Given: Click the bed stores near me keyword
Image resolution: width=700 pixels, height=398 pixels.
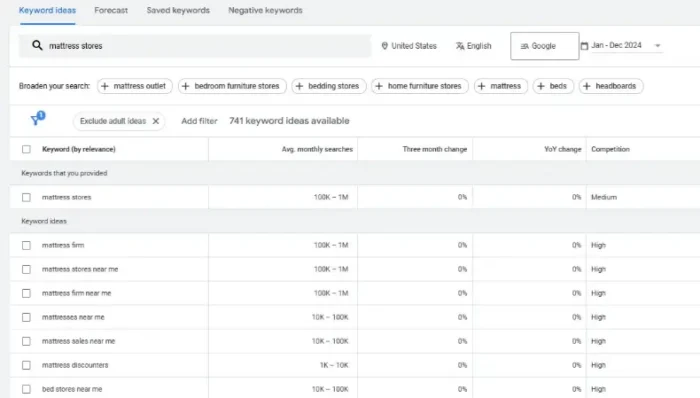Looking at the screenshot, I should coord(72,389).
